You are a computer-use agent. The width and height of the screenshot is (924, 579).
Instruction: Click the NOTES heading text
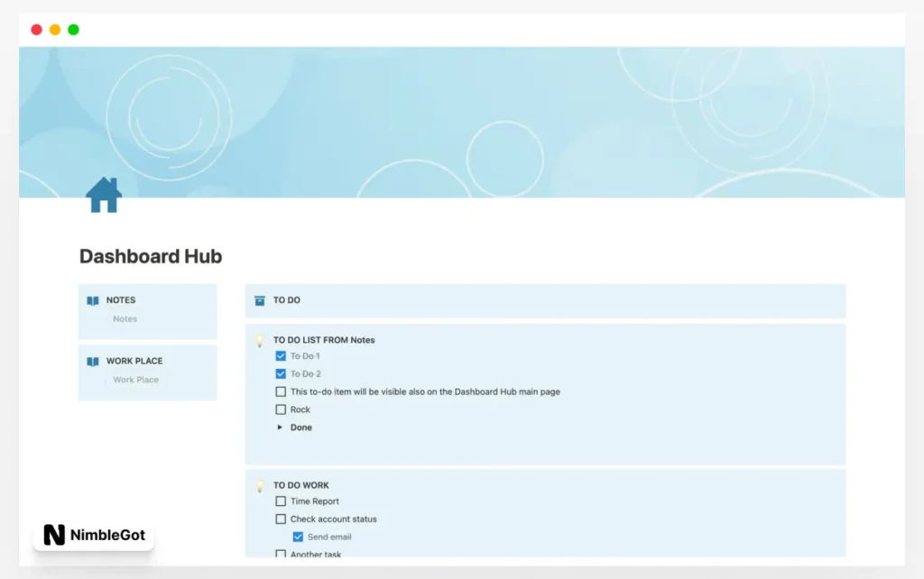(x=121, y=299)
